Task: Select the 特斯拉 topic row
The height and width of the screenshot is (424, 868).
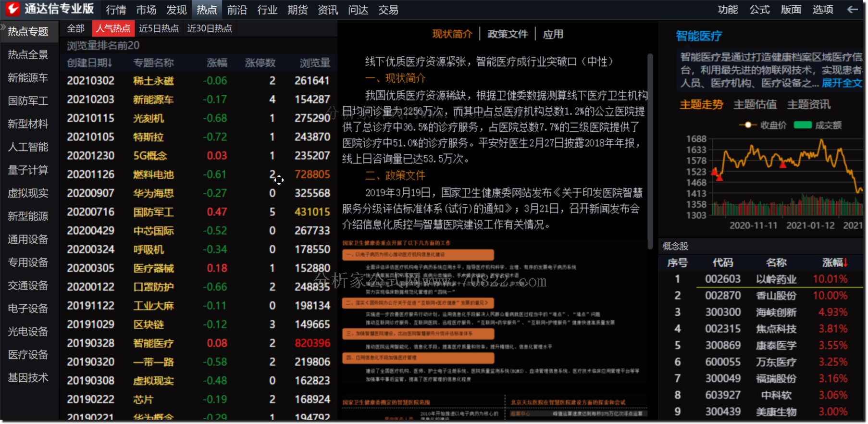Action: click(x=198, y=137)
